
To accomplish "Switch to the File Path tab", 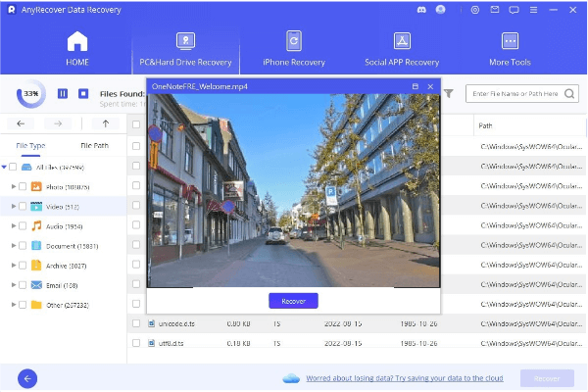I will pos(95,145).
